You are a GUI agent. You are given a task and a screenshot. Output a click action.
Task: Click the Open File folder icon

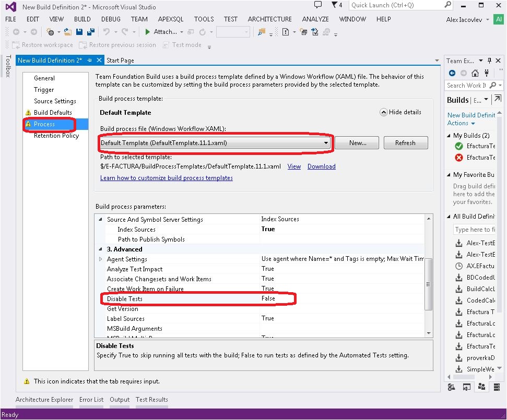click(67, 32)
